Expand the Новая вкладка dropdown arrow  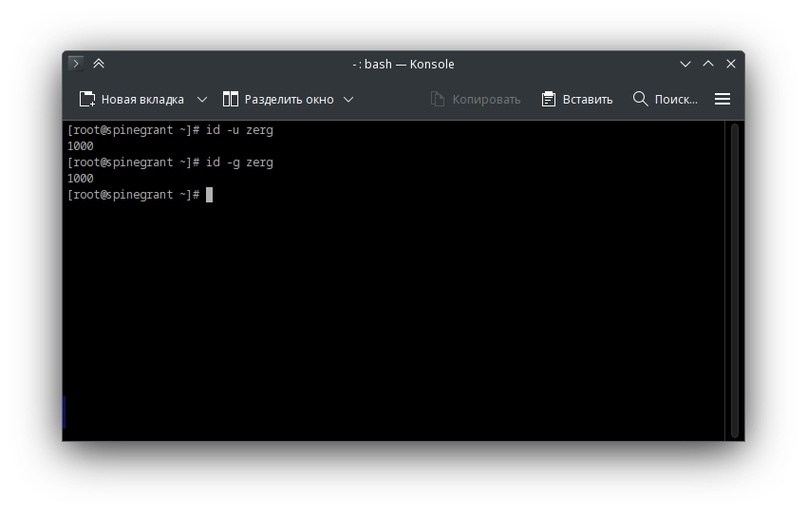tap(202, 99)
